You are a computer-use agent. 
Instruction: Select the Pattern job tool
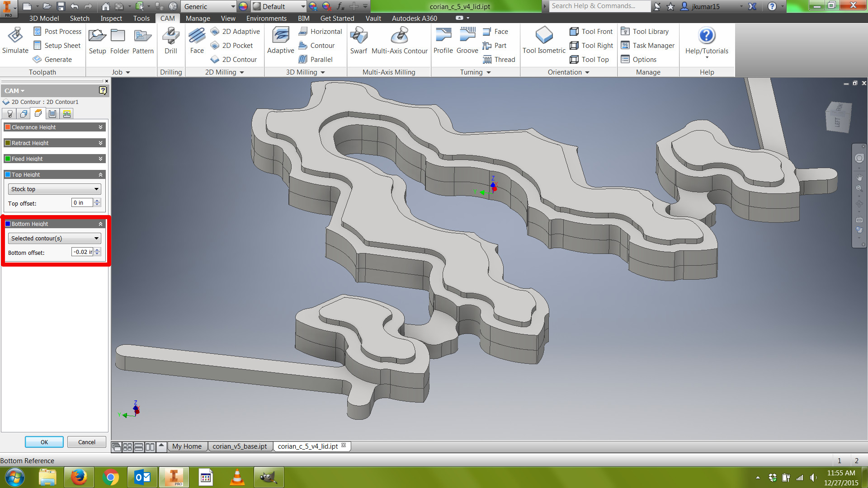[x=143, y=41]
